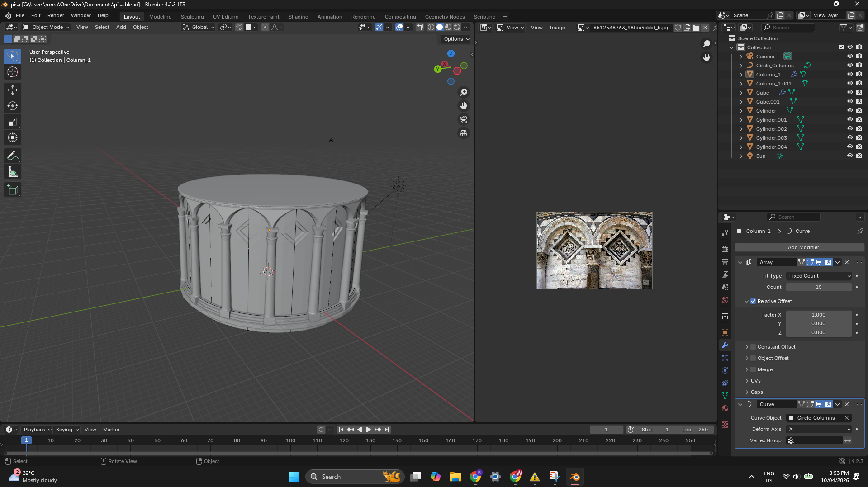Select the Add Cube tool
The height and width of the screenshot is (487, 868).
(x=13, y=190)
